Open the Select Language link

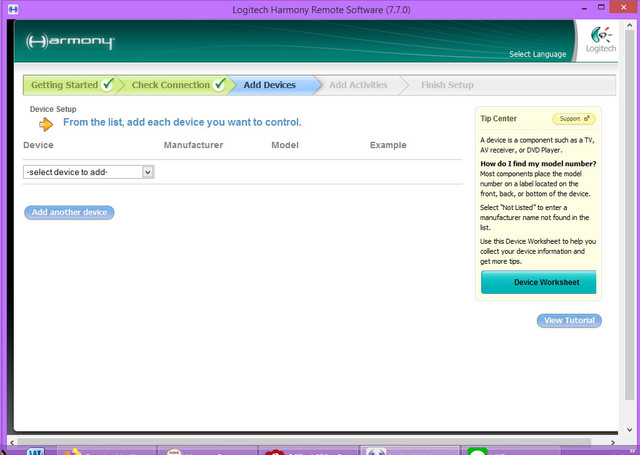(537, 54)
